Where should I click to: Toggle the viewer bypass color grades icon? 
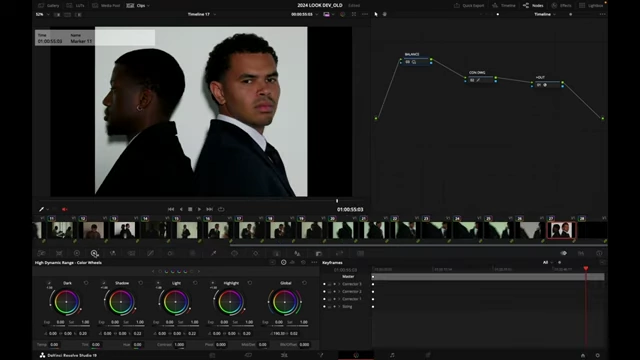[x=342, y=14]
